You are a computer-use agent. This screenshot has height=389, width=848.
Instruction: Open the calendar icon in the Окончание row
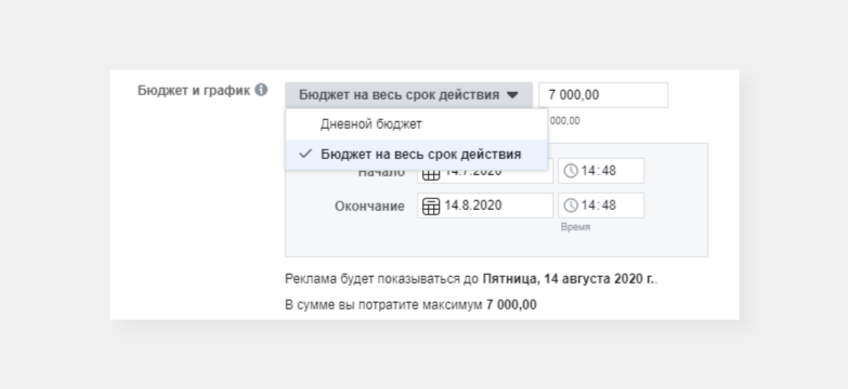point(431,206)
